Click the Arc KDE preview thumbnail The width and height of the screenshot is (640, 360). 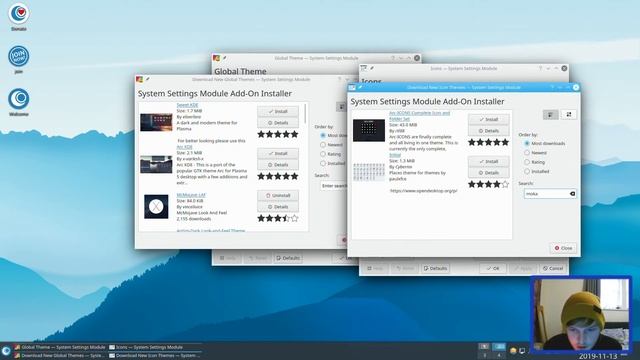point(156,164)
